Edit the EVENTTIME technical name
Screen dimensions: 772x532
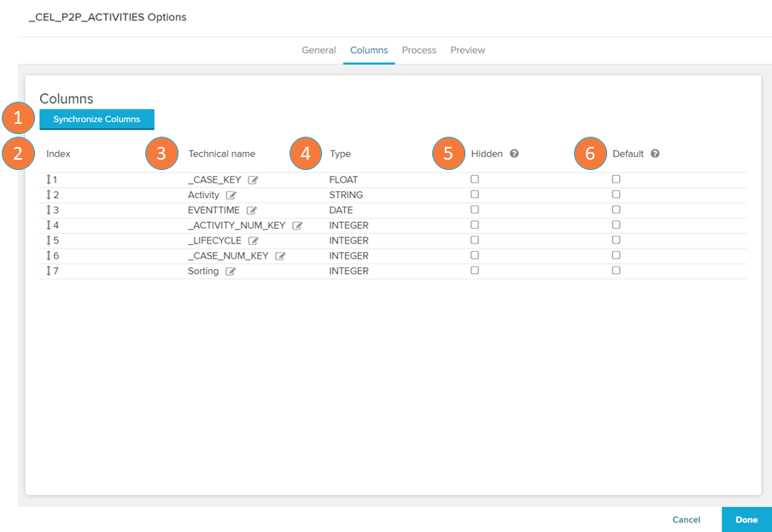(x=252, y=211)
